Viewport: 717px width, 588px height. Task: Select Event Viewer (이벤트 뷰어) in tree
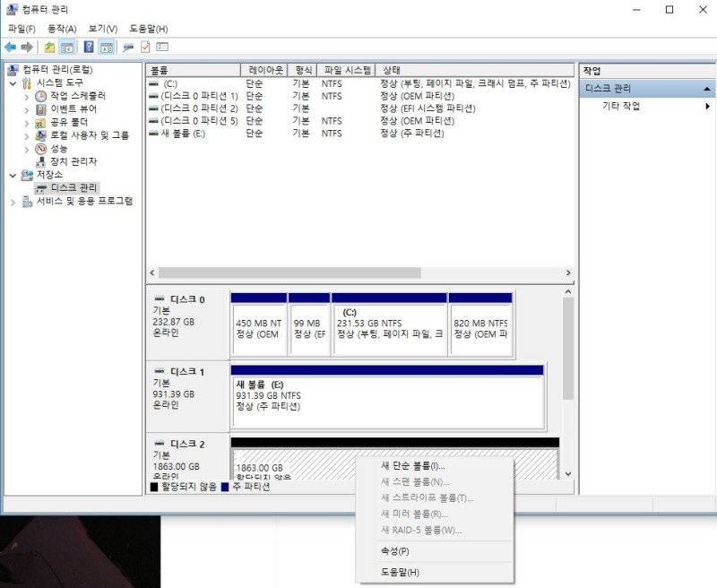[73, 108]
